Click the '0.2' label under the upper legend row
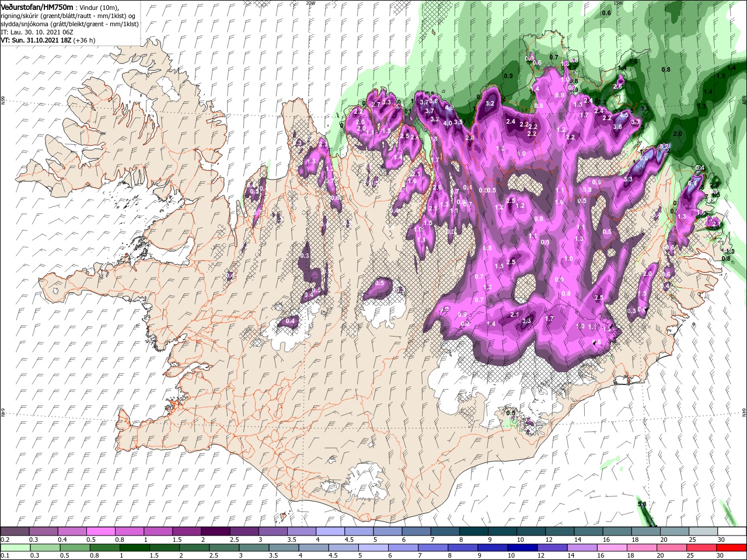 point(5,540)
